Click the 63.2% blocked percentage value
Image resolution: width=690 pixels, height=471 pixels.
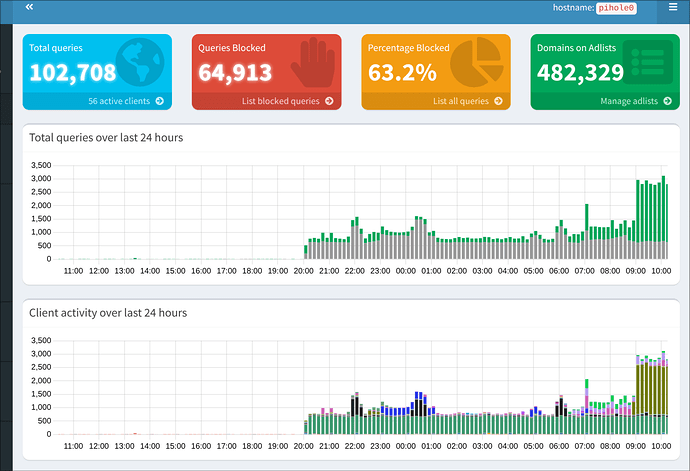402,72
